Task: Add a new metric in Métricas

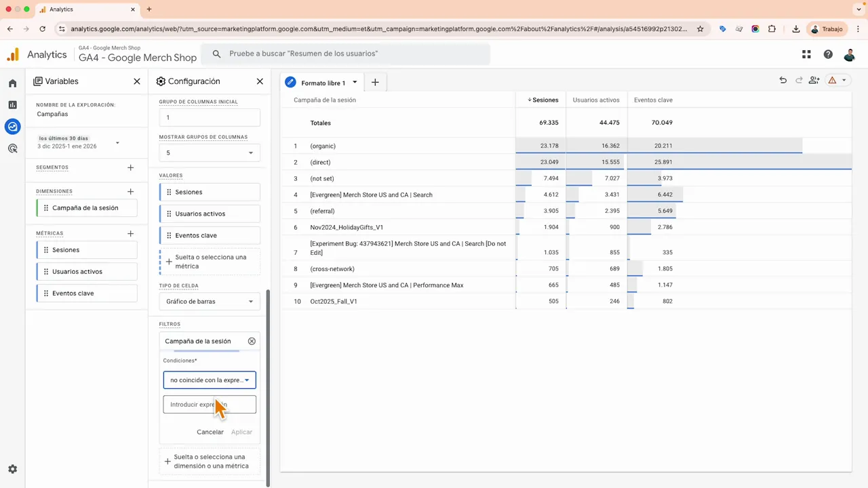Action: coord(131,234)
